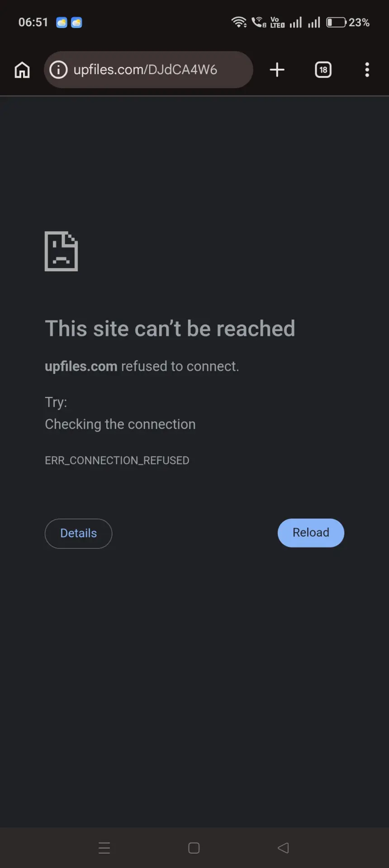
Task: Tap the VoLTE status indicator
Action: pyautogui.click(x=277, y=22)
